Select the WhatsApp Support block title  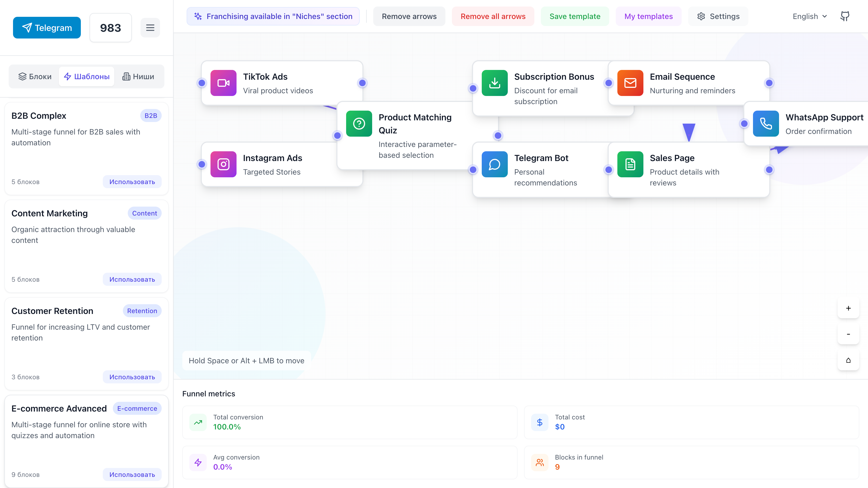(825, 118)
